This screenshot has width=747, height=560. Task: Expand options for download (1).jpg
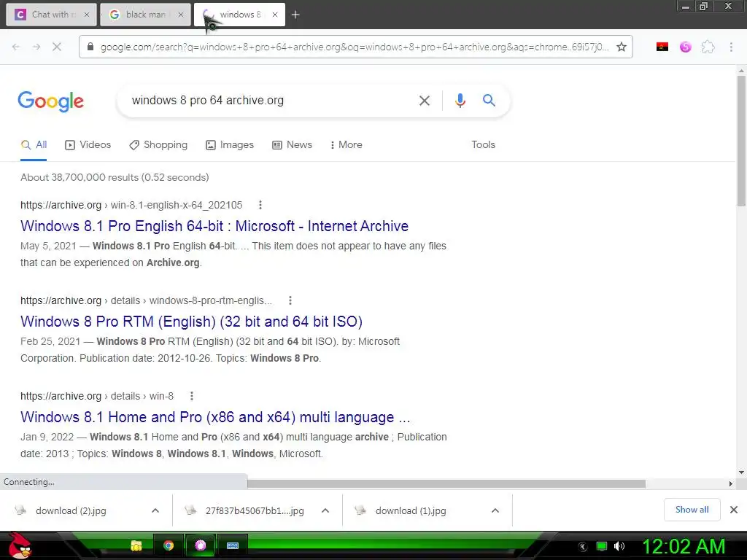pyautogui.click(x=495, y=510)
